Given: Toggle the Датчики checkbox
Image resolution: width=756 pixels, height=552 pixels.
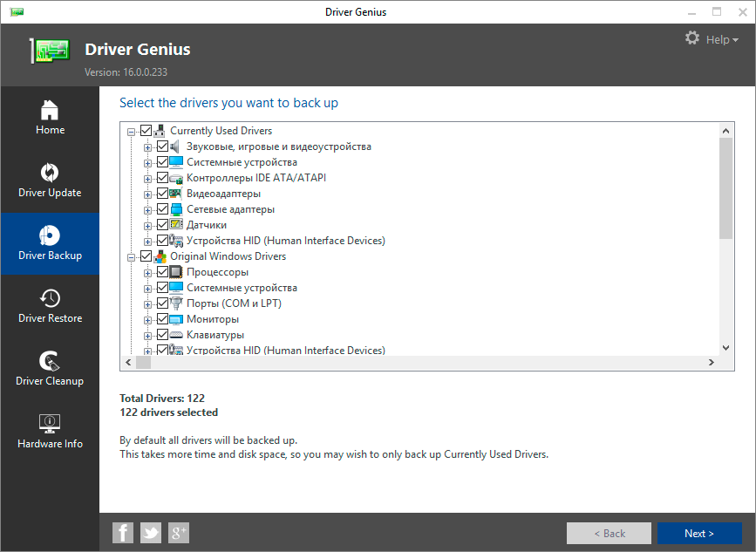Looking at the screenshot, I should (162, 225).
